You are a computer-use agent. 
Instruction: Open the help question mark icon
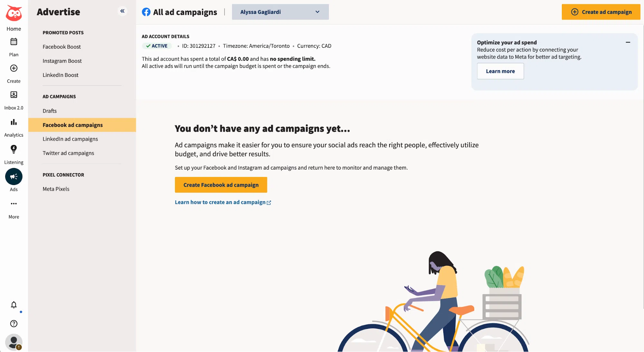[13, 324]
